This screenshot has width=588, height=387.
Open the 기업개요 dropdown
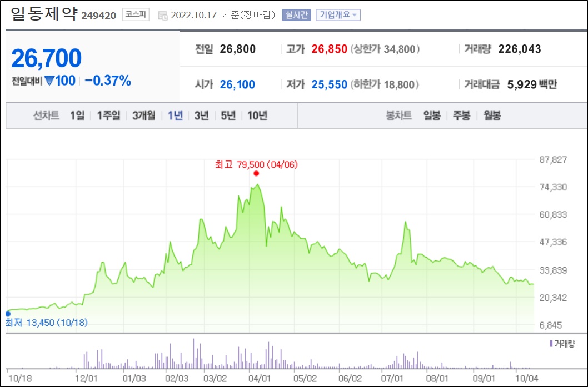tap(338, 15)
